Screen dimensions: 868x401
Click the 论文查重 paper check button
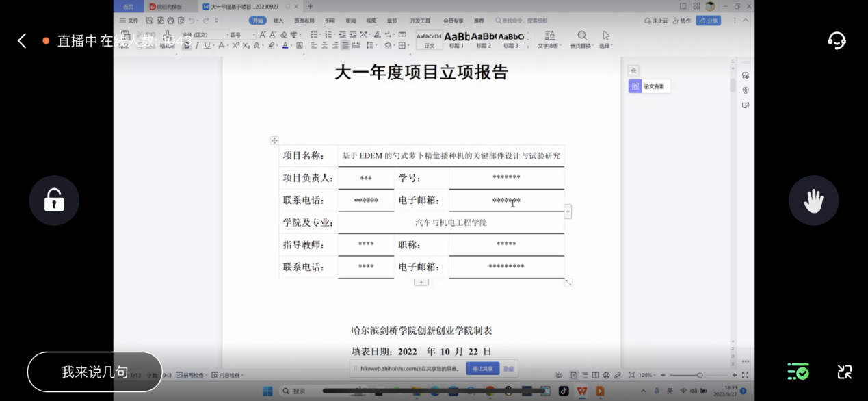point(648,87)
